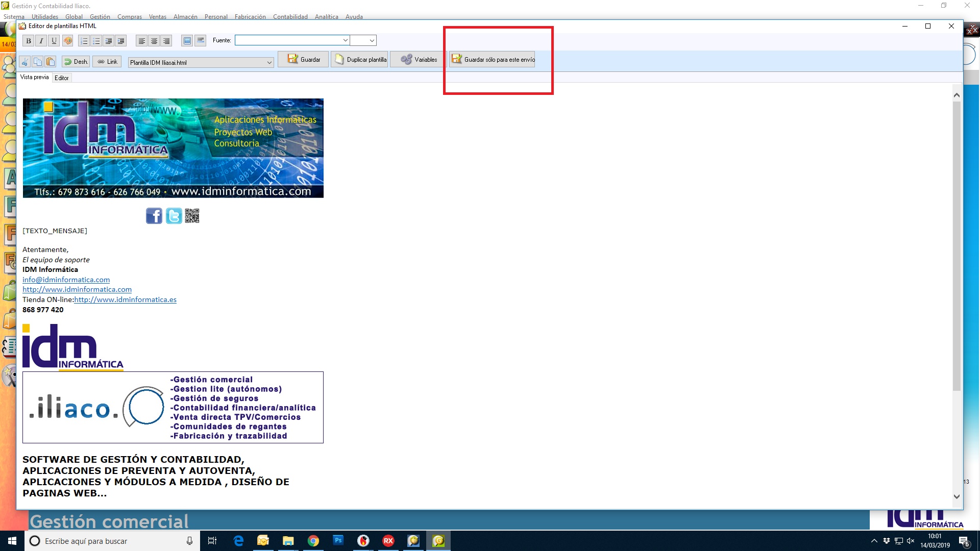This screenshot has height=551, width=980.
Task: Click the Facebook icon in preview
Action: click(x=154, y=216)
